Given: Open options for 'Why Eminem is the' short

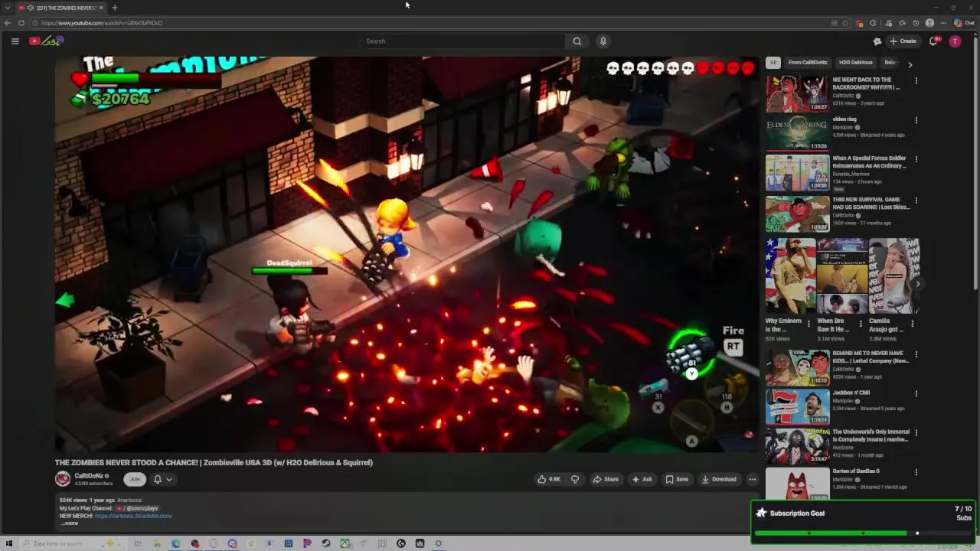Looking at the screenshot, I should pyautogui.click(x=808, y=323).
